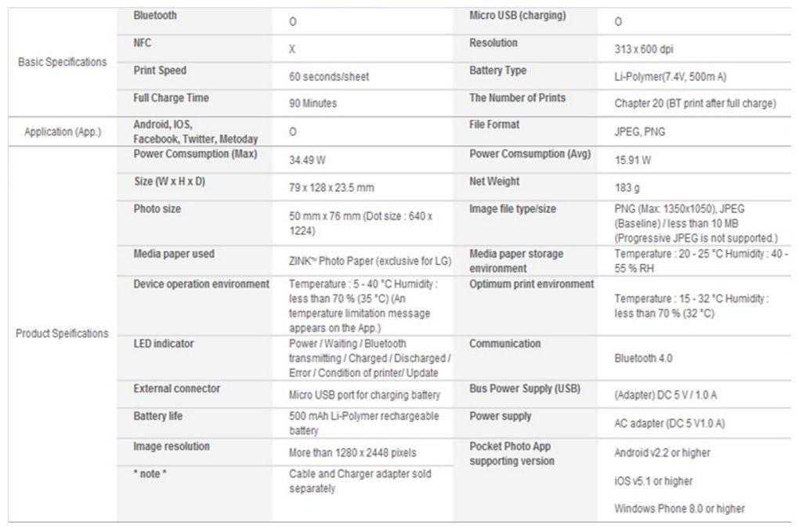Image resolution: width=799 pixels, height=532 pixels.
Task: Select the 183 g net weight value
Action: tap(628, 188)
